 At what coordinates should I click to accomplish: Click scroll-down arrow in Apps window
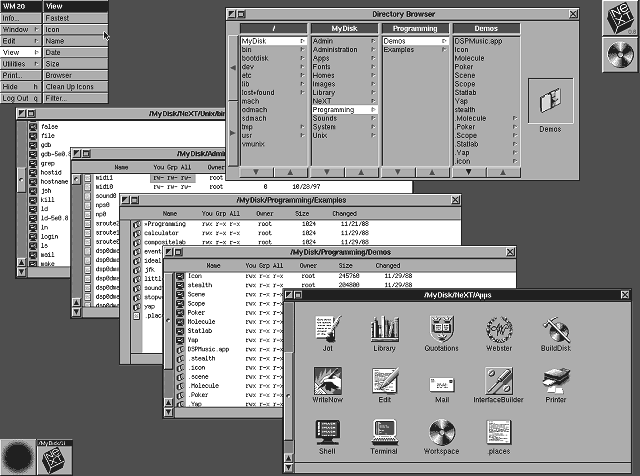tap(289, 468)
